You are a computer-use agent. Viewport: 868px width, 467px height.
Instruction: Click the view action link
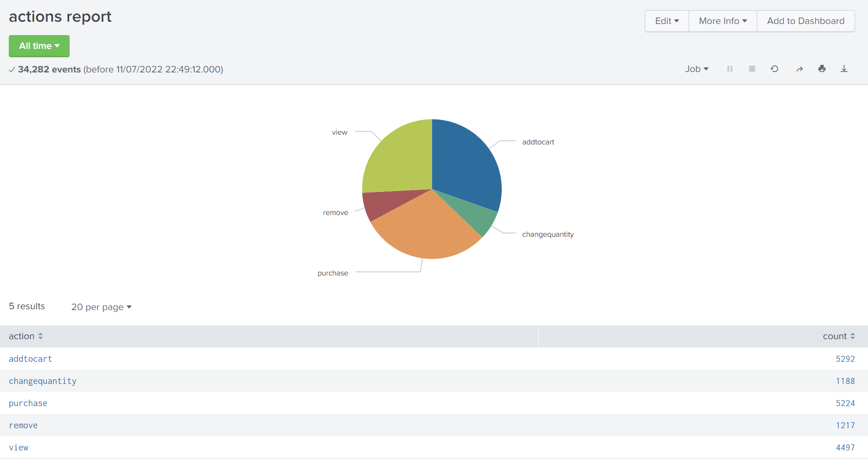point(18,447)
